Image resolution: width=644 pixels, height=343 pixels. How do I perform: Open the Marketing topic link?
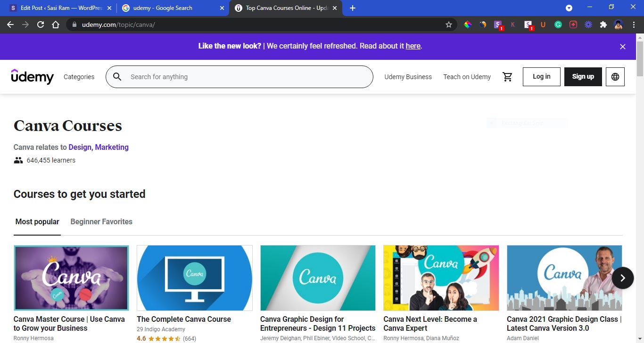tap(112, 147)
